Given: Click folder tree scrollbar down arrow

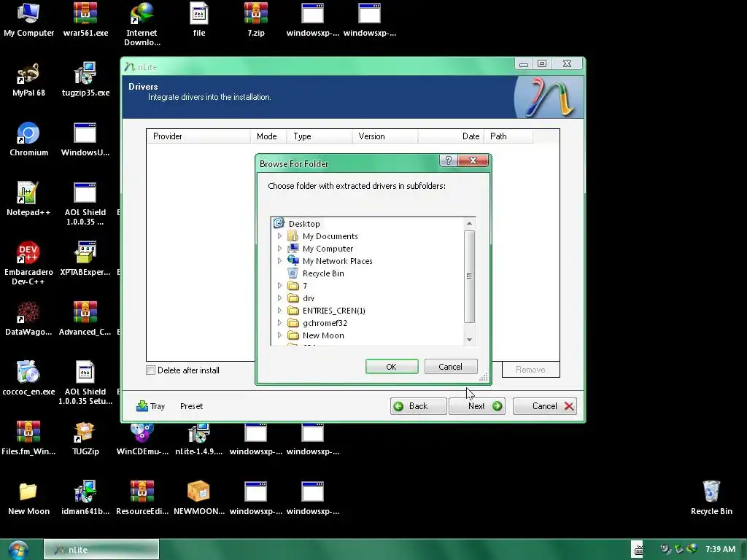Looking at the screenshot, I should [469, 340].
